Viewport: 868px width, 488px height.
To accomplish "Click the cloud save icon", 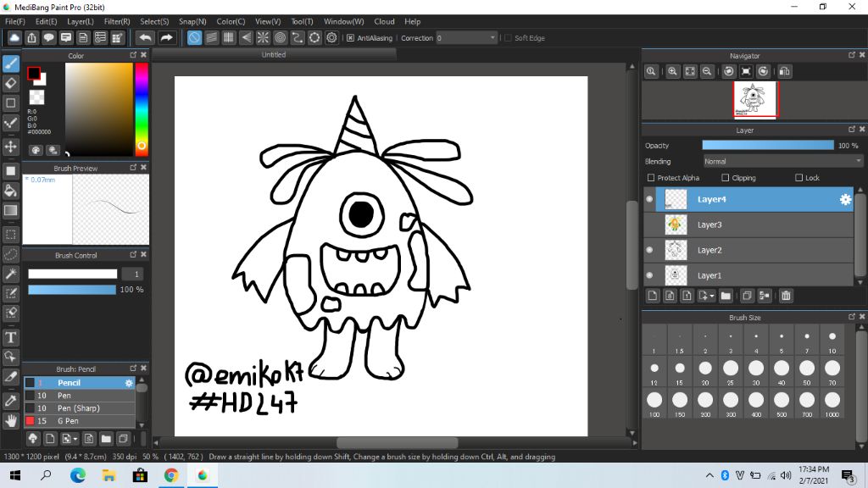I will click(x=14, y=37).
